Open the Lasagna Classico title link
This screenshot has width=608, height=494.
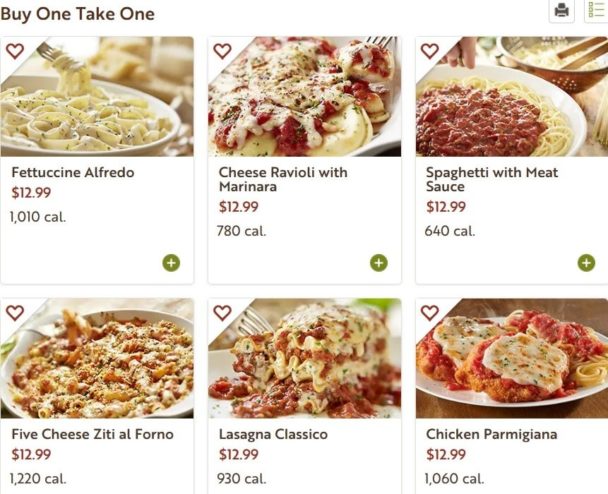(x=273, y=434)
